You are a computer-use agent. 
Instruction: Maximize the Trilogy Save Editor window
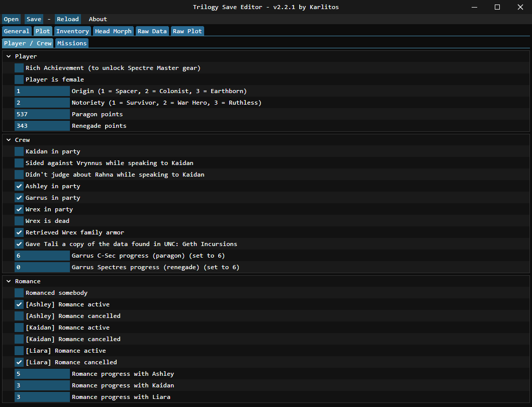click(497, 7)
